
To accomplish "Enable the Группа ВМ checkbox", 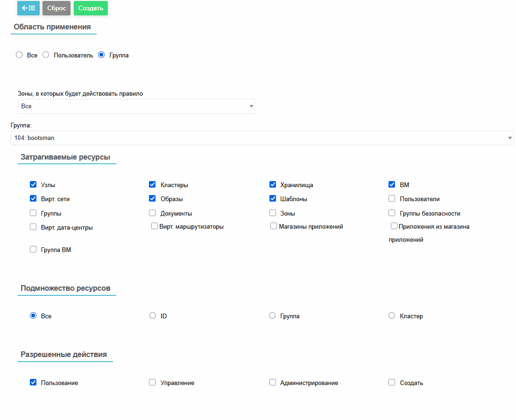I will [x=33, y=249].
